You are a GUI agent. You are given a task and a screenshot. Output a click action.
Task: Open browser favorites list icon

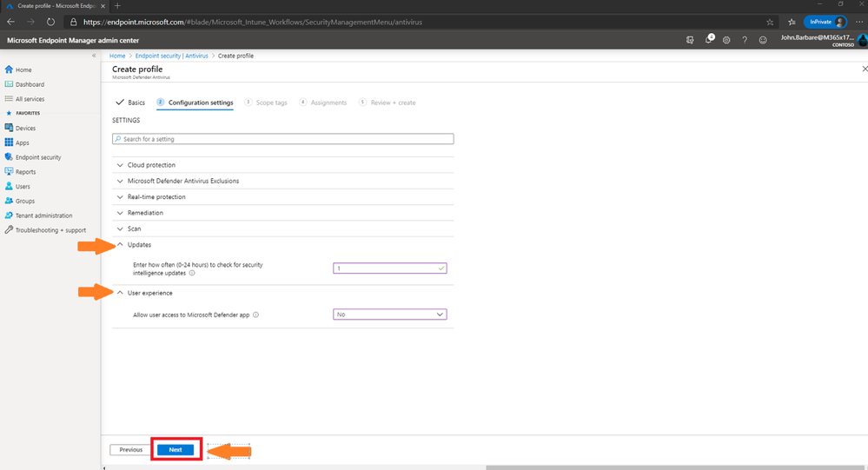coord(792,22)
